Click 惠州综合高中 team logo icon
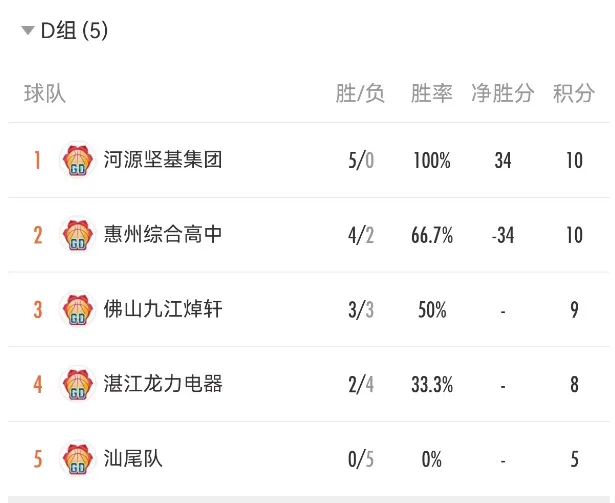615x503 pixels. (x=78, y=234)
